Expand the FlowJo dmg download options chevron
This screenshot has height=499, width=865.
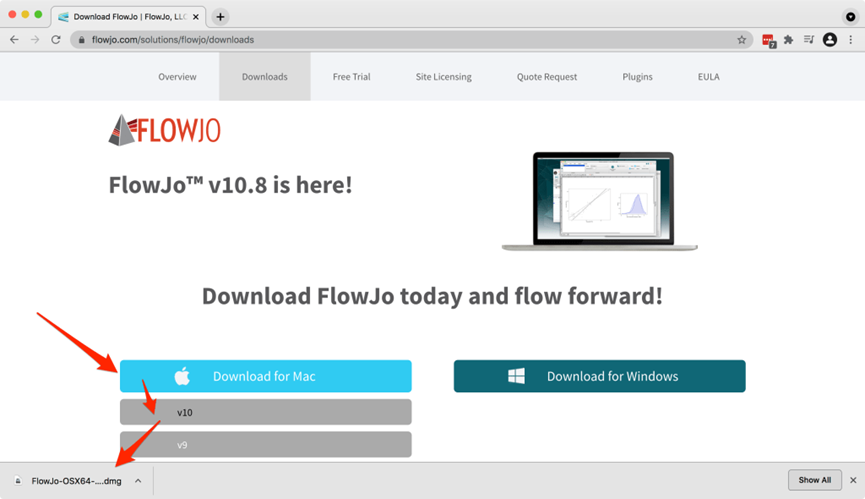click(138, 481)
